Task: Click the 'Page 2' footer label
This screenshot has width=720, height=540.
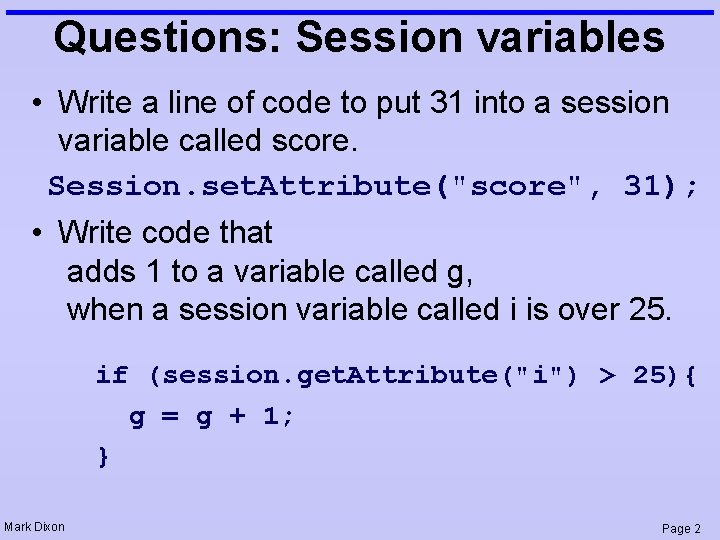Action: [x=682, y=527]
